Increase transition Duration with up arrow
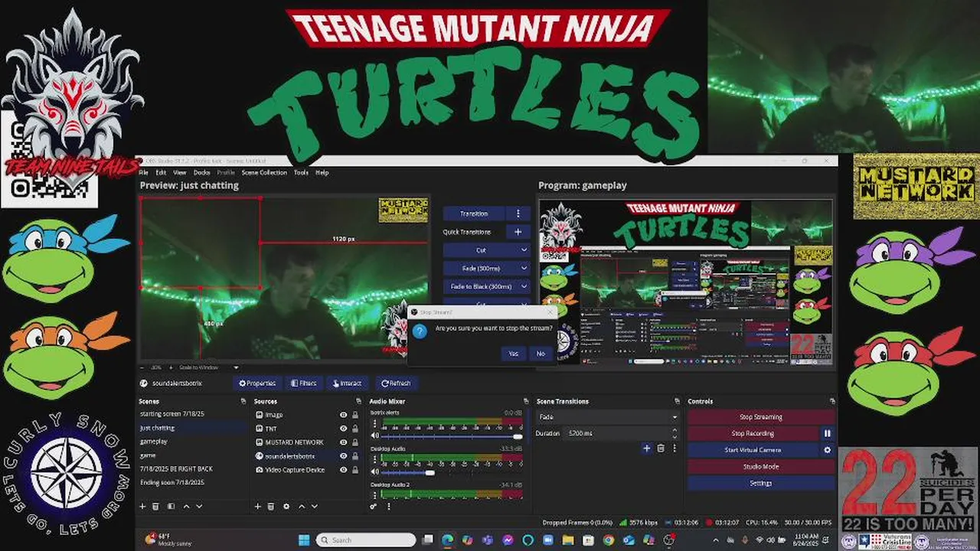This screenshot has height=551, width=980. (675, 430)
